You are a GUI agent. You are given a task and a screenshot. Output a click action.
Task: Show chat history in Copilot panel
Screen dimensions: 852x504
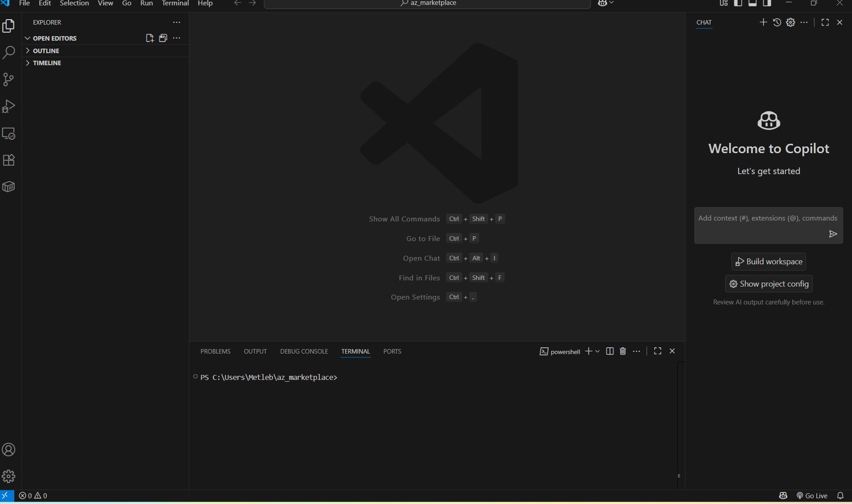(x=777, y=22)
